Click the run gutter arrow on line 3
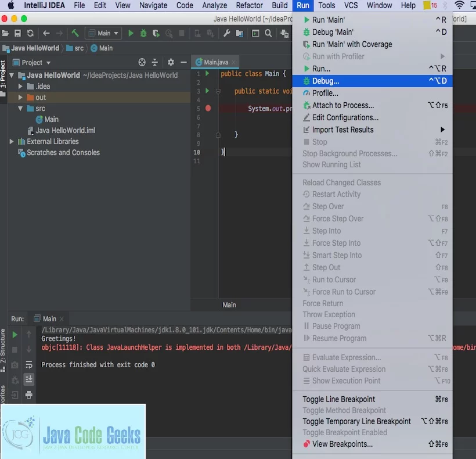The width and height of the screenshot is (476, 459). (207, 91)
